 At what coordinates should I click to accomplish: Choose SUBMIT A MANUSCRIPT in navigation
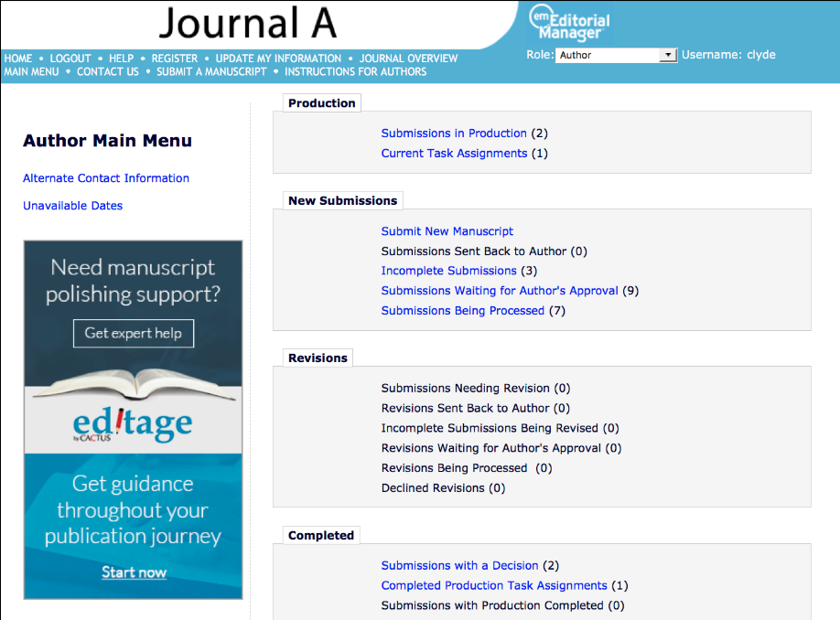[x=211, y=71]
